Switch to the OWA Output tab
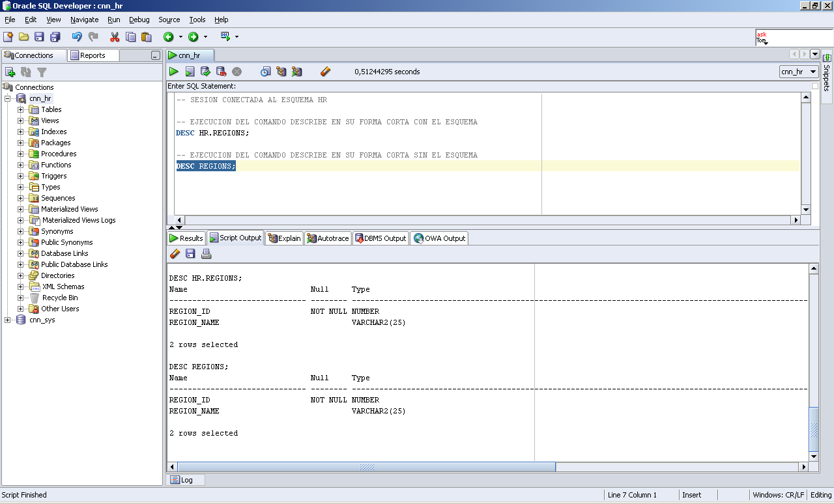This screenshot has width=834, height=504. click(439, 238)
